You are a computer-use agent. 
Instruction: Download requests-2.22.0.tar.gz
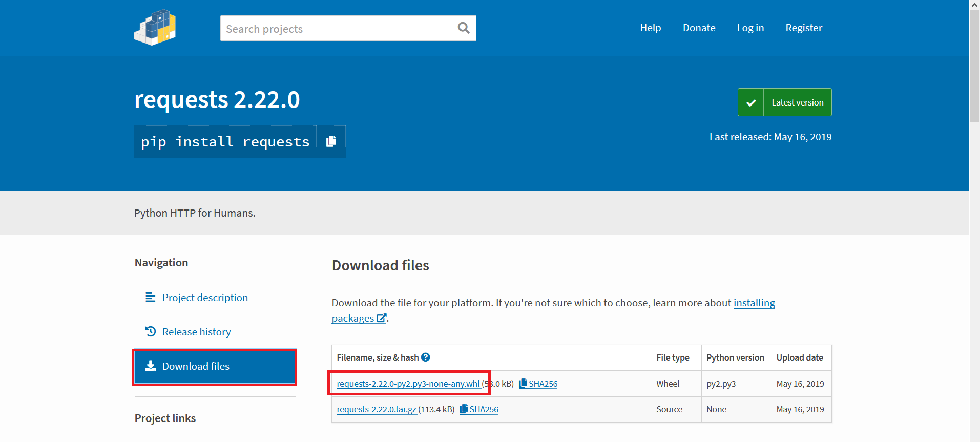(377, 409)
